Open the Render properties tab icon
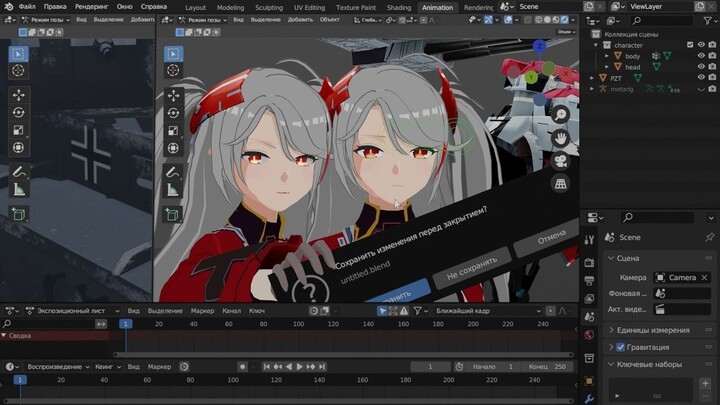 (589, 263)
